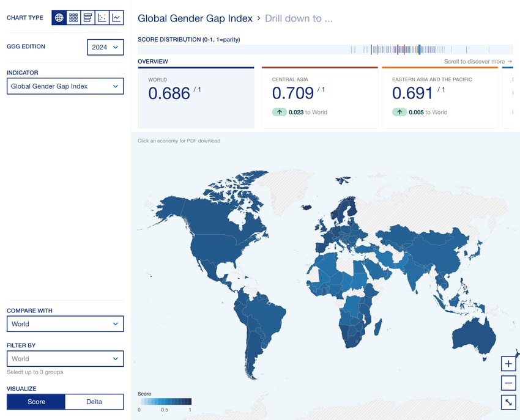The height and width of the screenshot is (420, 520).
Task: Zoom in on the map with plus
Action: pyautogui.click(x=508, y=364)
